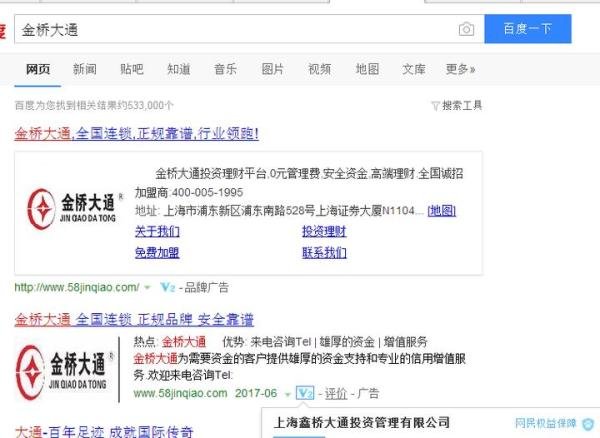
Task: Switch to the 新闻 tab
Action: point(85,69)
